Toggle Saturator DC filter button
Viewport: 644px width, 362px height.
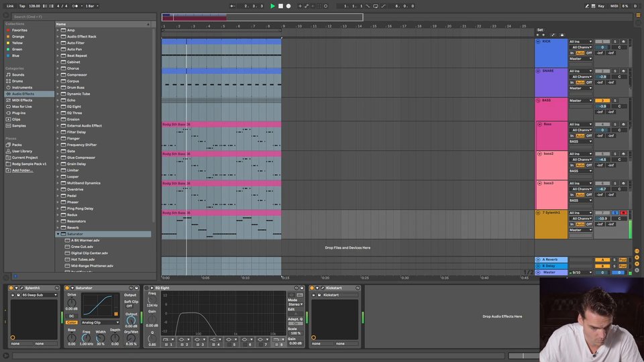72,316
